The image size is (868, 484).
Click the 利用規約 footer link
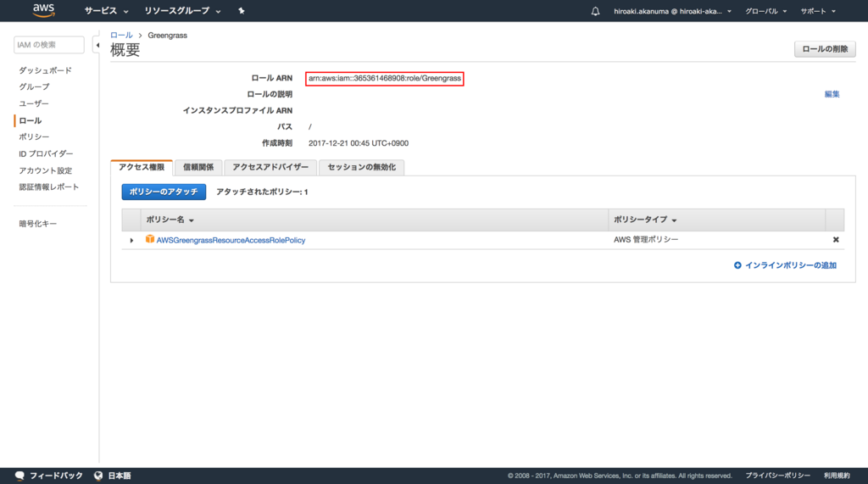click(837, 476)
